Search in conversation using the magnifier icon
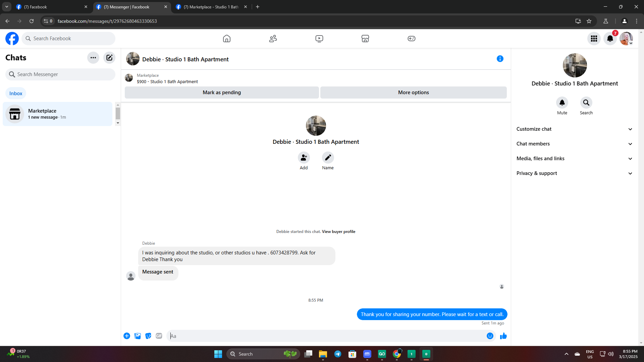Screen dimensions: 644x362 tap(586, 103)
